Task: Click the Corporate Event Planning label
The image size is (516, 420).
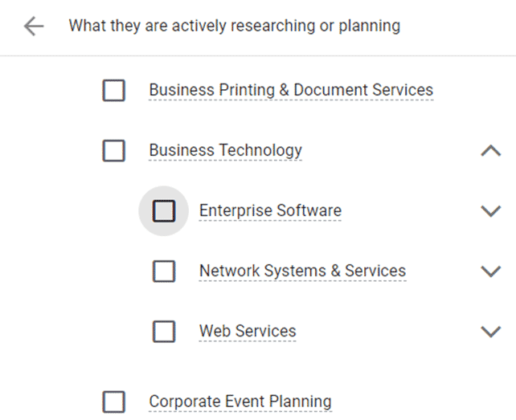Action: (x=240, y=402)
